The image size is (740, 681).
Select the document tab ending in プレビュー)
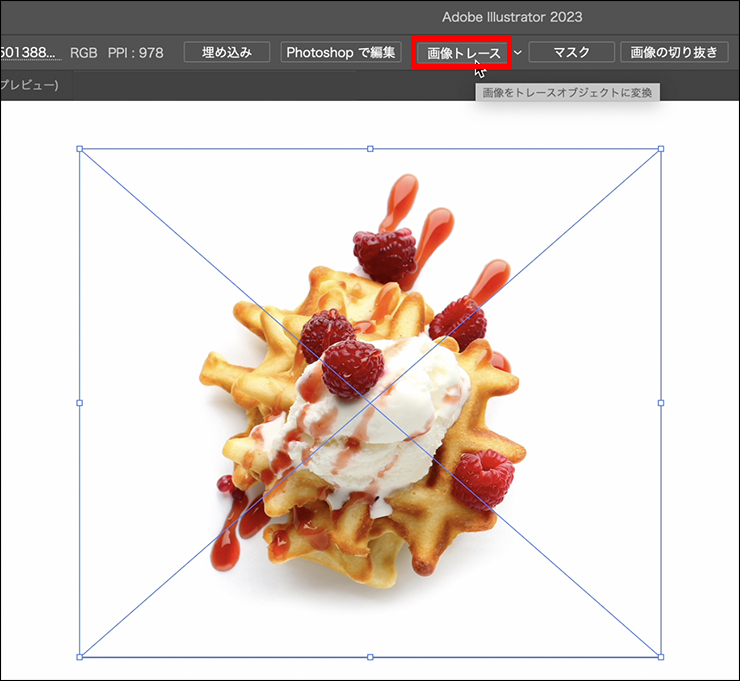(x=28, y=86)
